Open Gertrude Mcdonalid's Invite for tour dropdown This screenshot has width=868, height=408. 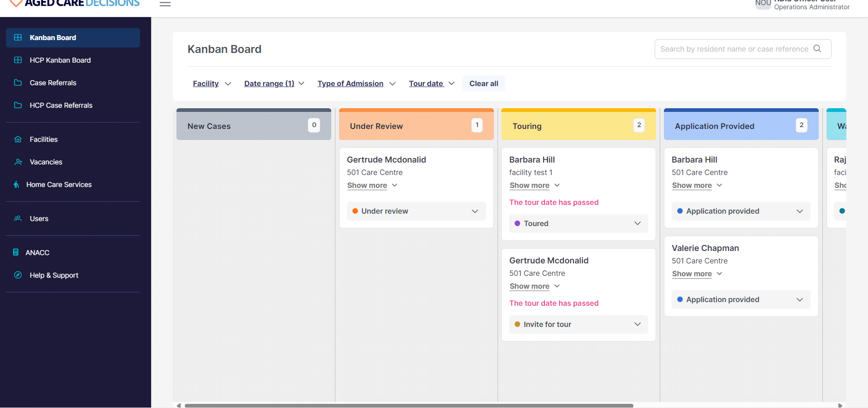[578, 324]
